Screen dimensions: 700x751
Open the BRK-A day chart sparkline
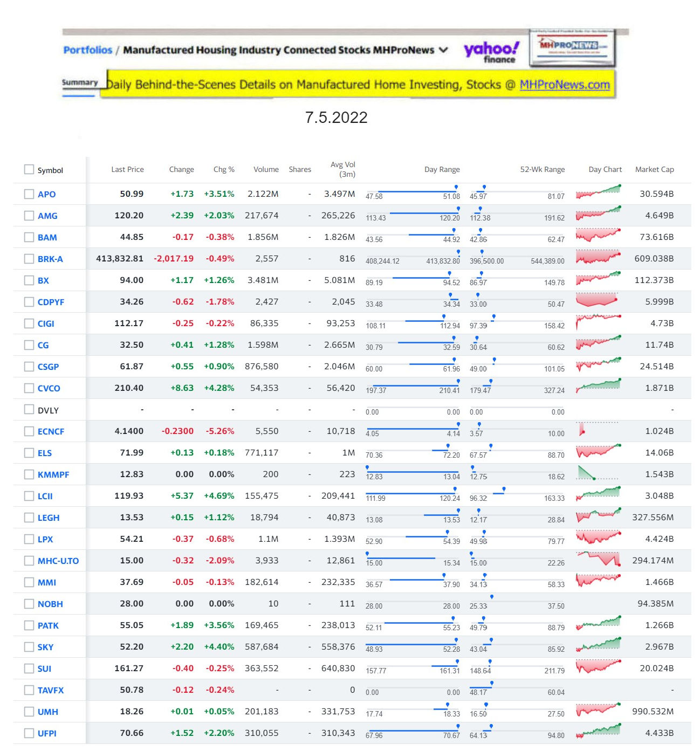coord(598,257)
